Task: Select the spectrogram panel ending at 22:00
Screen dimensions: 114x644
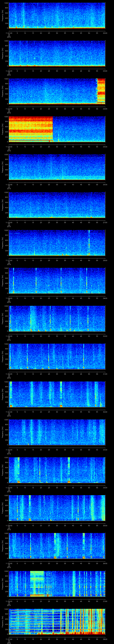Action: click(x=57, y=16)
